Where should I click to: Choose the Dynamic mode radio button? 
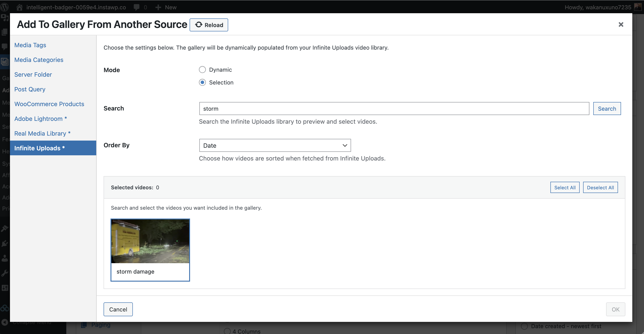202,70
